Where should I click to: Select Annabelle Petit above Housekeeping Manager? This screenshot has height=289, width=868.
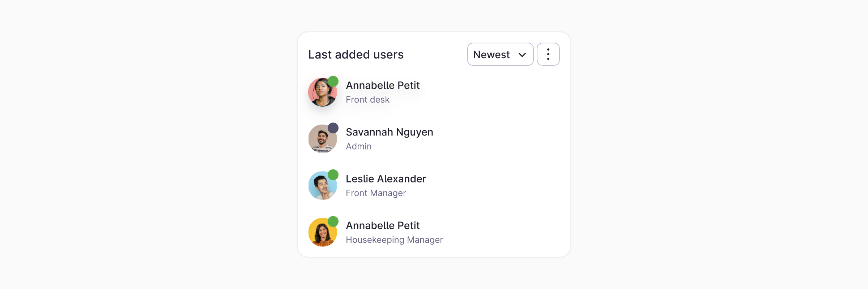[383, 225]
